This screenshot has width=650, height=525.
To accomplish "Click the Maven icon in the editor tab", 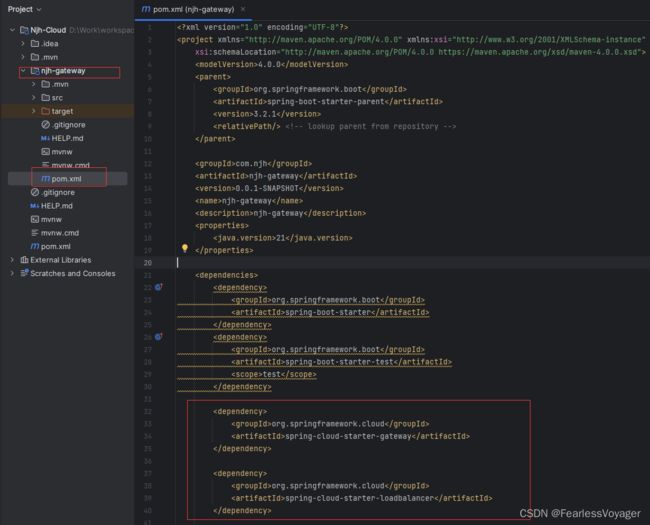I will tap(146, 9).
